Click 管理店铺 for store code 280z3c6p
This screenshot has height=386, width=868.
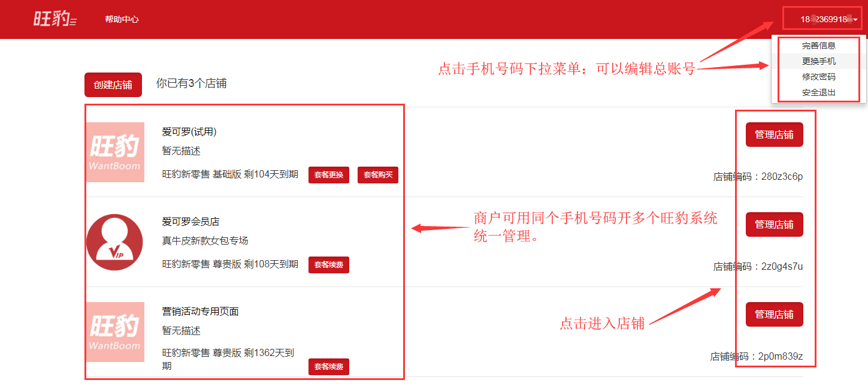pos(774,134)
